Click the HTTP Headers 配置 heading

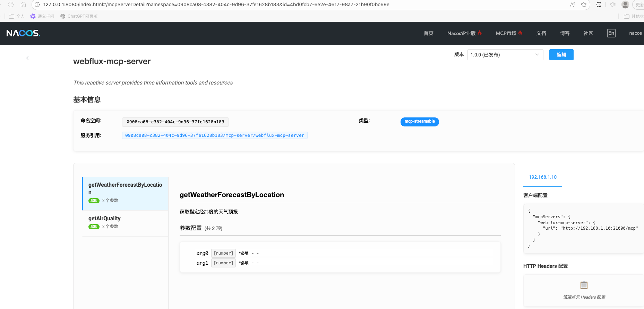[546, 266]
